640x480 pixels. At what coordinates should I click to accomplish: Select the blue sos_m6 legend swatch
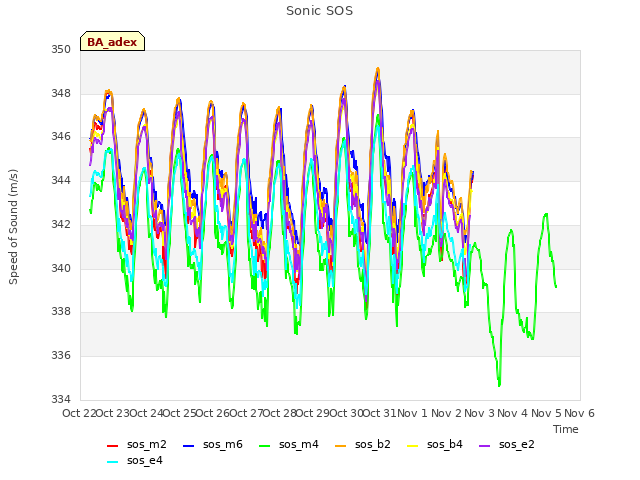pos(189,446)
